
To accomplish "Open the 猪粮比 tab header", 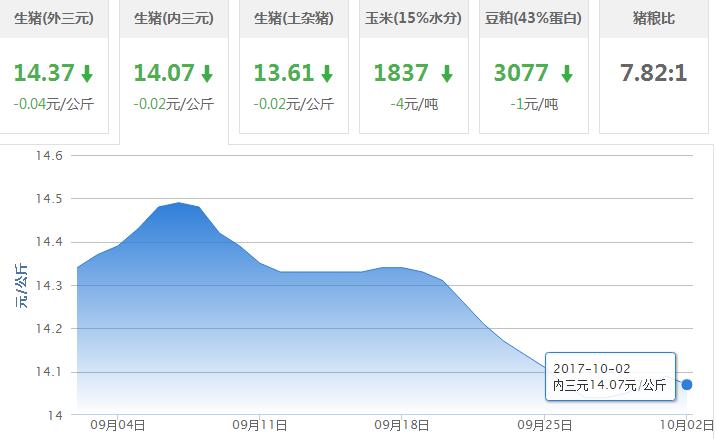I will point(654,18).
